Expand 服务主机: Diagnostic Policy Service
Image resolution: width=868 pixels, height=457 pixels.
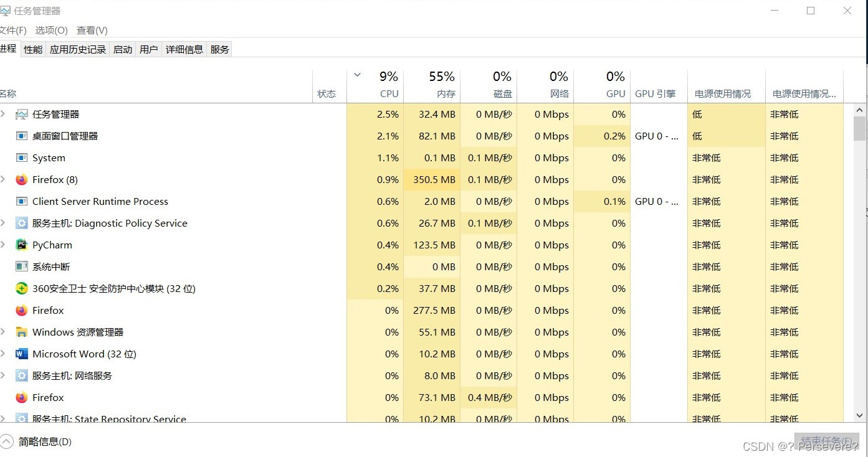(3, 223)
